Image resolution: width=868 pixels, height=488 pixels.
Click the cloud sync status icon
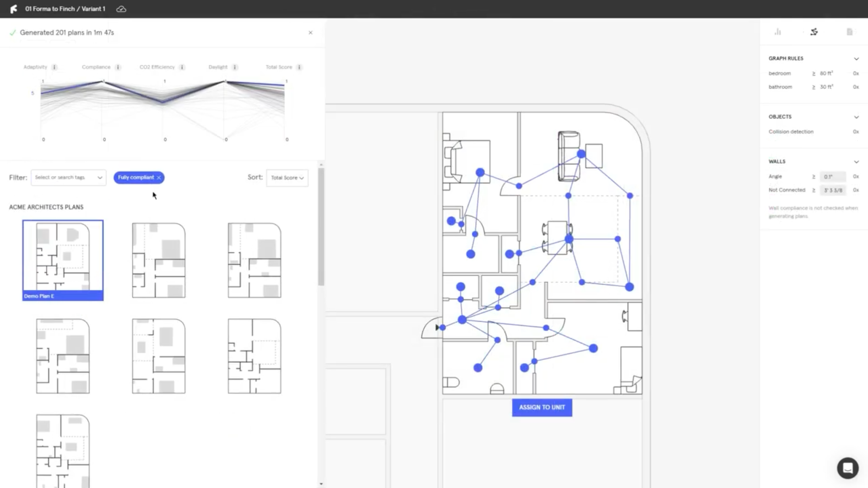tap(121, 9)
